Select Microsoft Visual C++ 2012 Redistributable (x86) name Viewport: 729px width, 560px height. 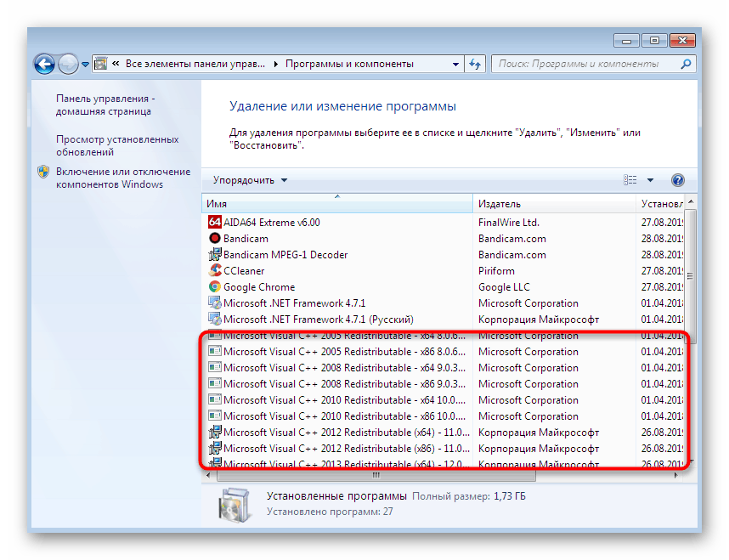(x=347, y=449)
